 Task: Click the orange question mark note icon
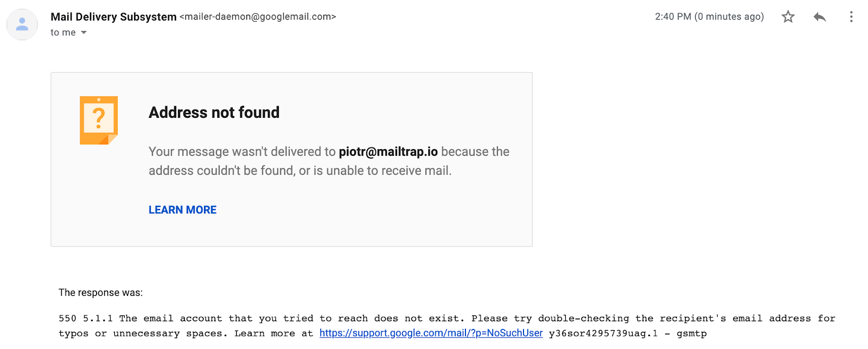(99, 120)
